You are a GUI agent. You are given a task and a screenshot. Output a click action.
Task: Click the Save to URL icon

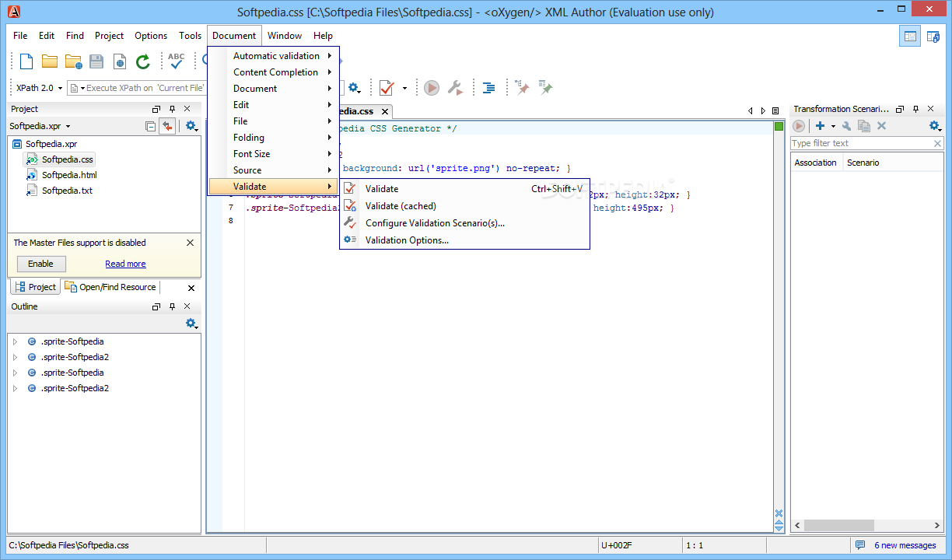coord(120,61)
